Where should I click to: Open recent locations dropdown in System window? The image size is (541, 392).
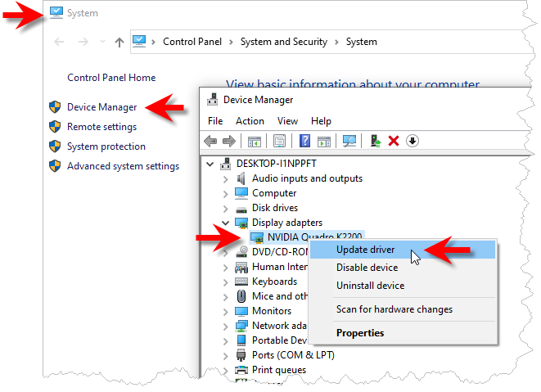pyautogui.click(x=102, y=42)
